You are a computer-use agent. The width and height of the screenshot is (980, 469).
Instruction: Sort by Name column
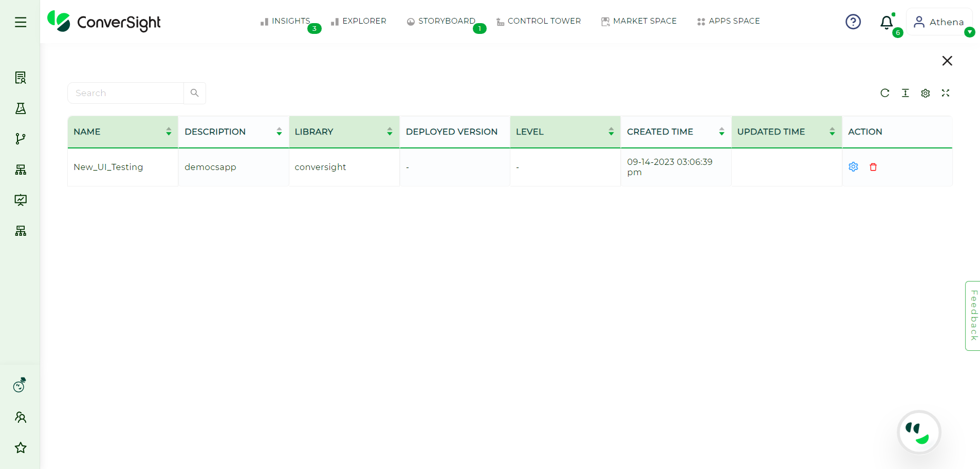[169, 132]
